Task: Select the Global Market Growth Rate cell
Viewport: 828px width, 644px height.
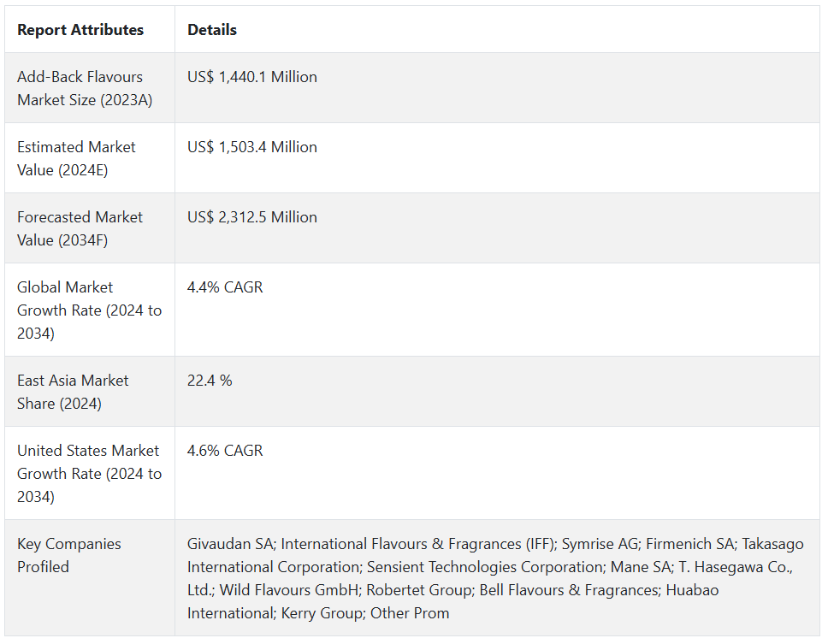Action: pyautogui.click(x=89, y=310)
